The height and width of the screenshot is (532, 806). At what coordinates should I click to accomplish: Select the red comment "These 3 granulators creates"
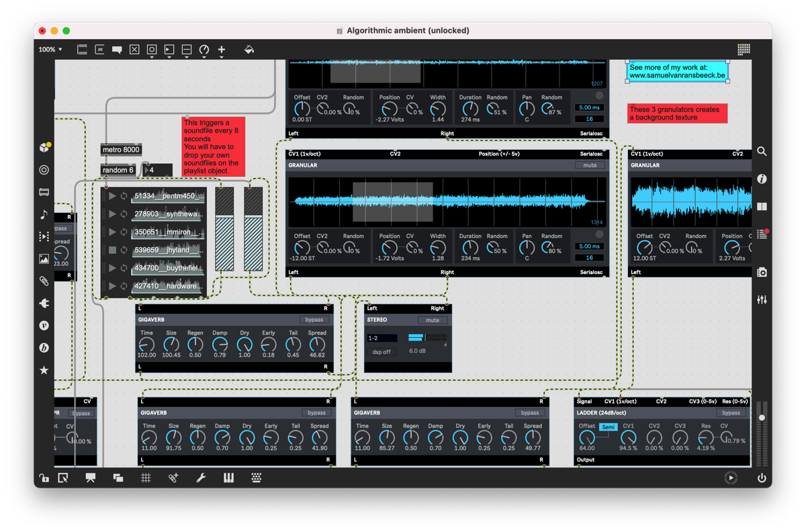point(677,113)
